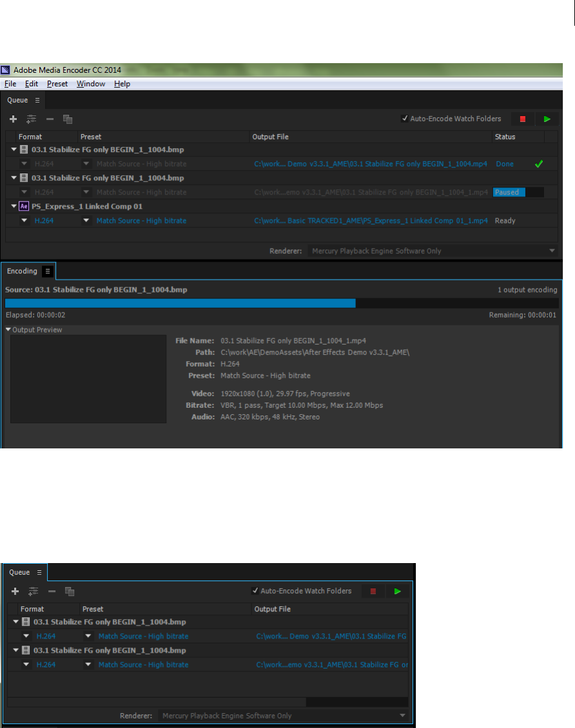This screenshot has height=728, width=575.
Task: Open output path of PS_Express_1 Linked Comp 01_1.mp4
Action: tap(371, 220)
